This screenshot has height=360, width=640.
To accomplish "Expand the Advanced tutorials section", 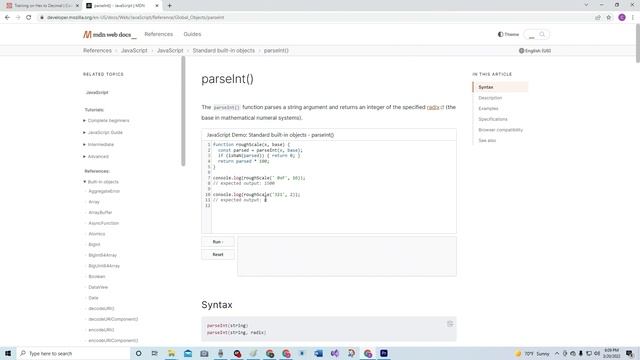I will pos(96,156).
